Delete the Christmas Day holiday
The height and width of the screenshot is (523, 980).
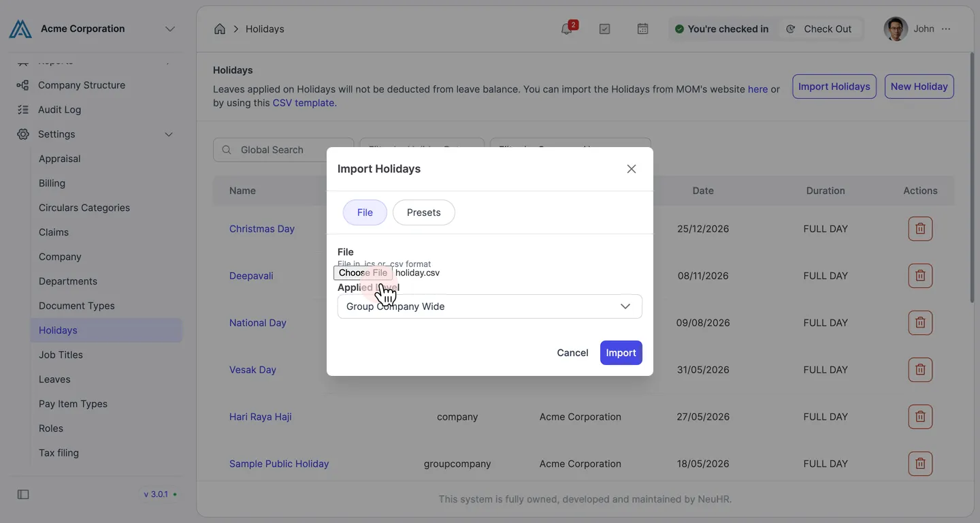click(x=920, y=229)
